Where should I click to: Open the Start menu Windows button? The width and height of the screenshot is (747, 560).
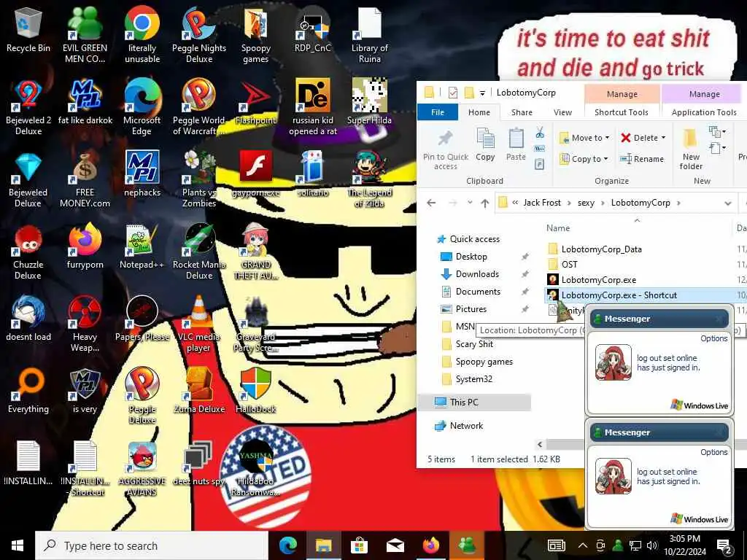point(18,545)
